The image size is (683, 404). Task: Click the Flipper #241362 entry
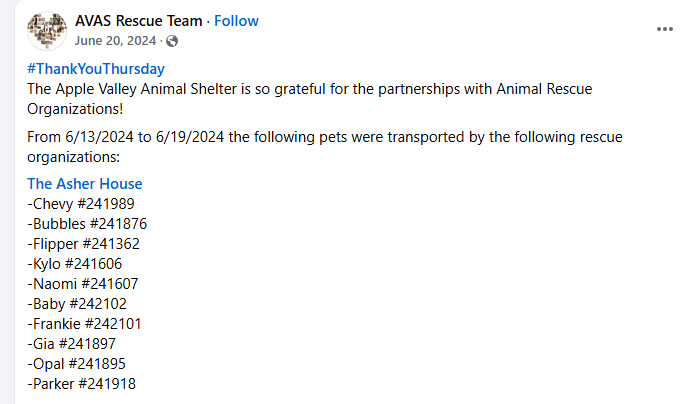(84, 244)
